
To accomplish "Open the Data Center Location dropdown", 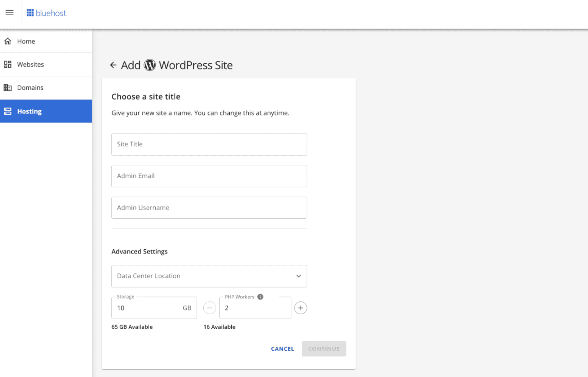I will (209, 276).
